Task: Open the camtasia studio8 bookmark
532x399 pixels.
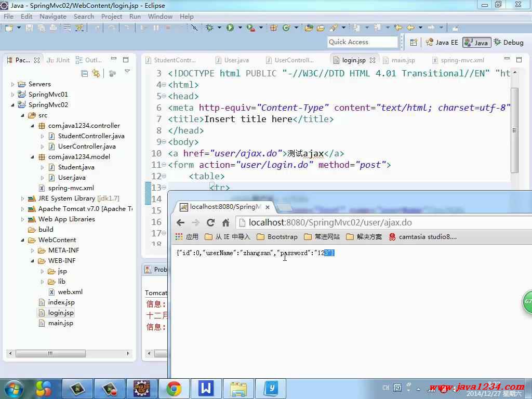Action: click(423, 237)
